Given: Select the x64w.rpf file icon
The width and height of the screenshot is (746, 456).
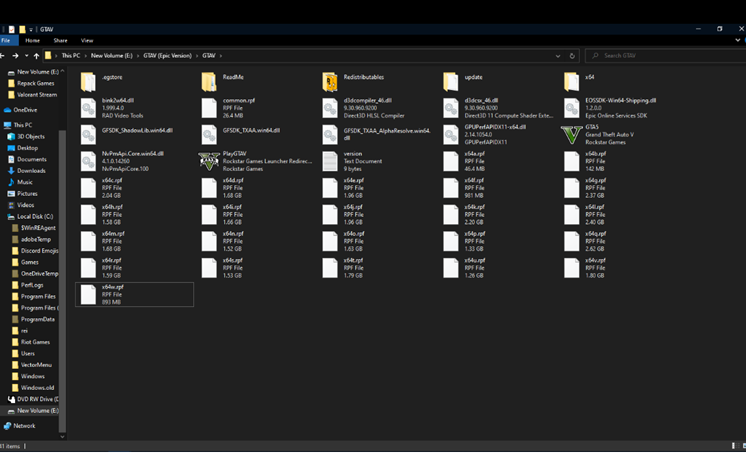Looking at the screenshot, I should [x=88, y=295].
